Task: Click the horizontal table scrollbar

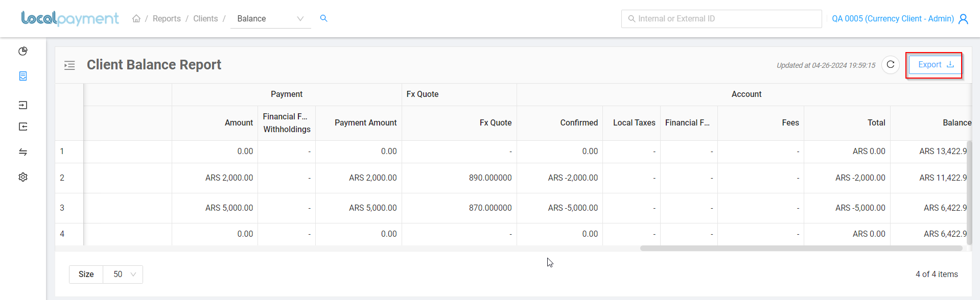Action: click(x=801, y=248)
